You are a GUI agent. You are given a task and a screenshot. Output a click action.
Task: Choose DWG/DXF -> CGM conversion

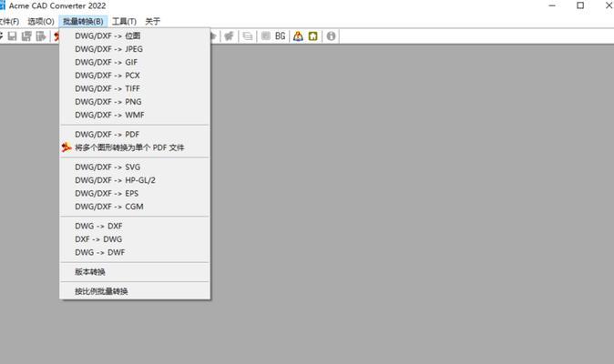point(135,207)
